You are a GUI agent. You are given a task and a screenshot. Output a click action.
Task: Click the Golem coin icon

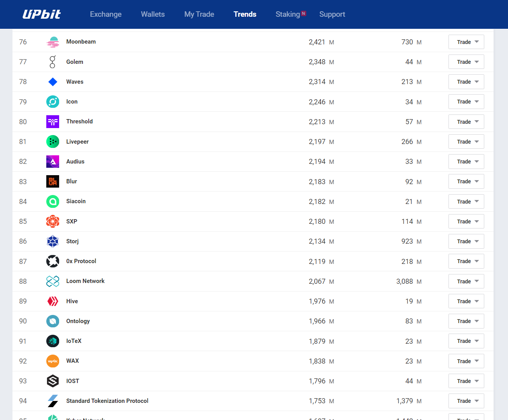click(53, 62)
